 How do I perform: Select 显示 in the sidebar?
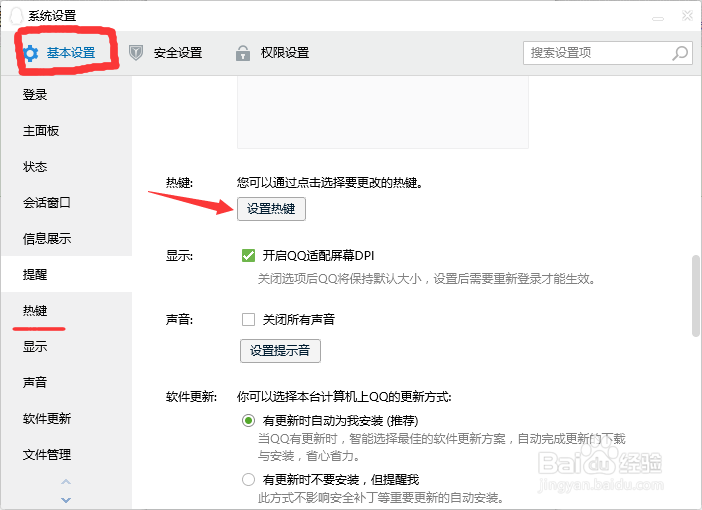[x=66, y=346]
